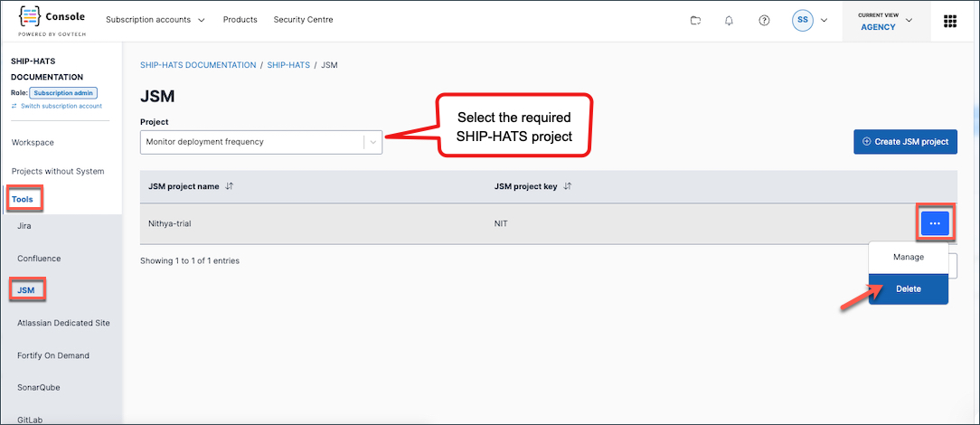Select Projects without System in sidebar

[x=58, y=171]
